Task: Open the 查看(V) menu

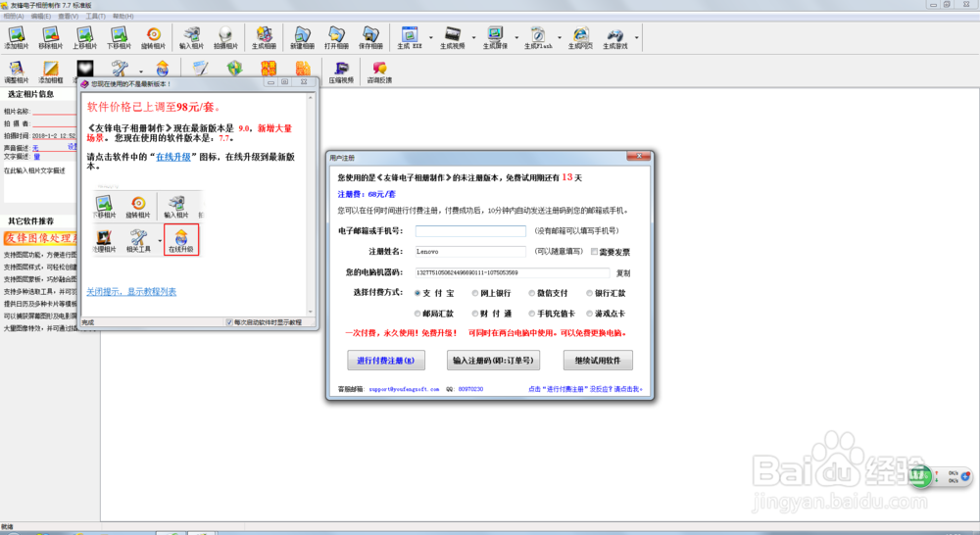Action: [x=69, y=17]
